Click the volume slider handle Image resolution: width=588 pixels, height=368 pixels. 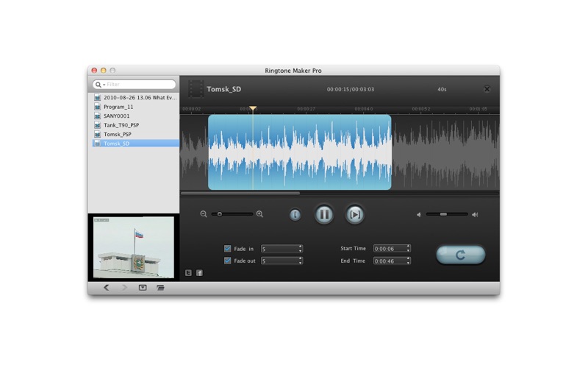(x=443, y=214)
